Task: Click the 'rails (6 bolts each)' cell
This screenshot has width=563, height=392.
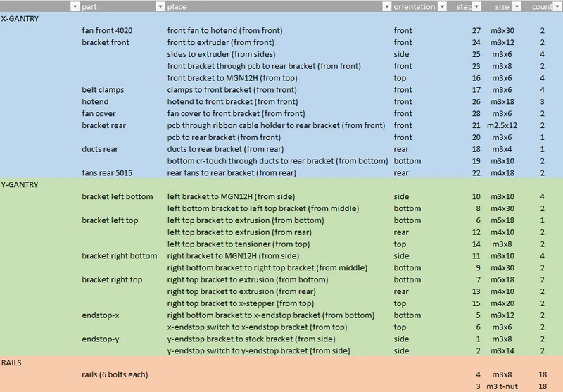Action: pyautogui.click(x=115, y=374)
